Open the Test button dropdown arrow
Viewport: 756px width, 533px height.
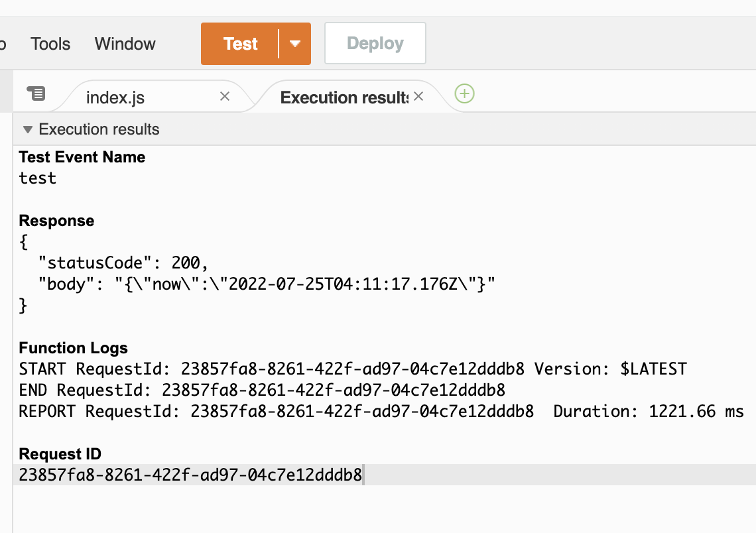(295, 44)
